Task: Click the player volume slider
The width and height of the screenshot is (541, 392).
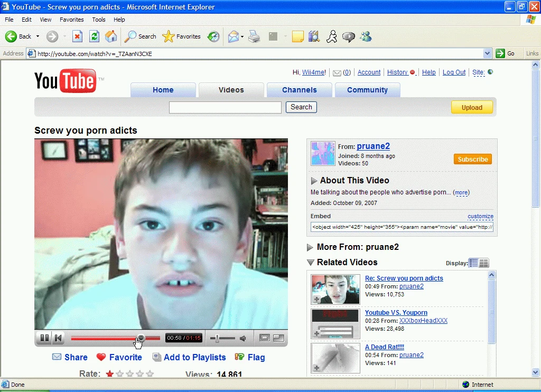Action: [x=222, y=338]
